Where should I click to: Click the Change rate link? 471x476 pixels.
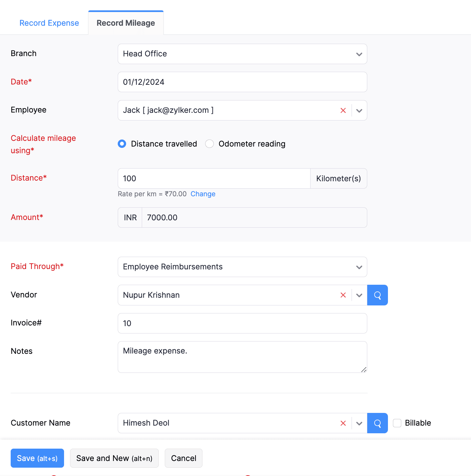tap(203, 194)
